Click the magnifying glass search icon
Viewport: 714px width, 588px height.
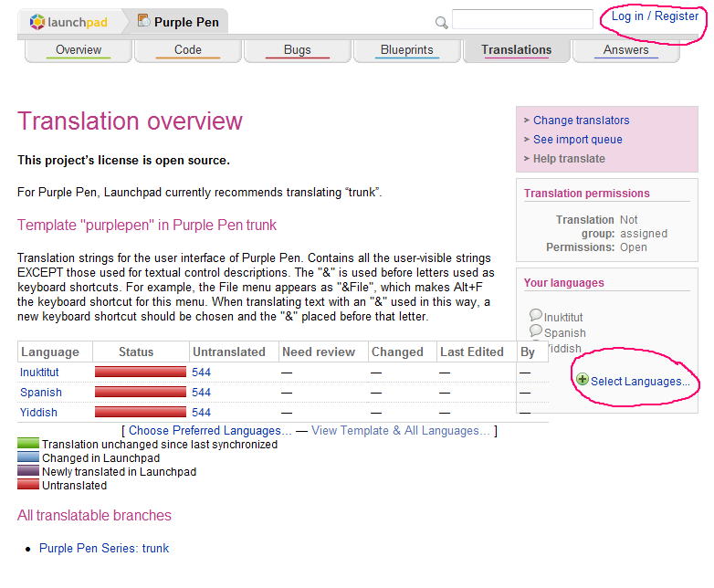coord(441,22)
